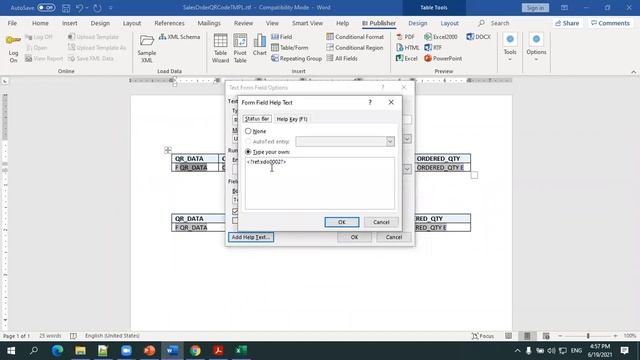Click OK in Form Field Help Text
This screenshot has width=640, height=360.
pos(342,222)
